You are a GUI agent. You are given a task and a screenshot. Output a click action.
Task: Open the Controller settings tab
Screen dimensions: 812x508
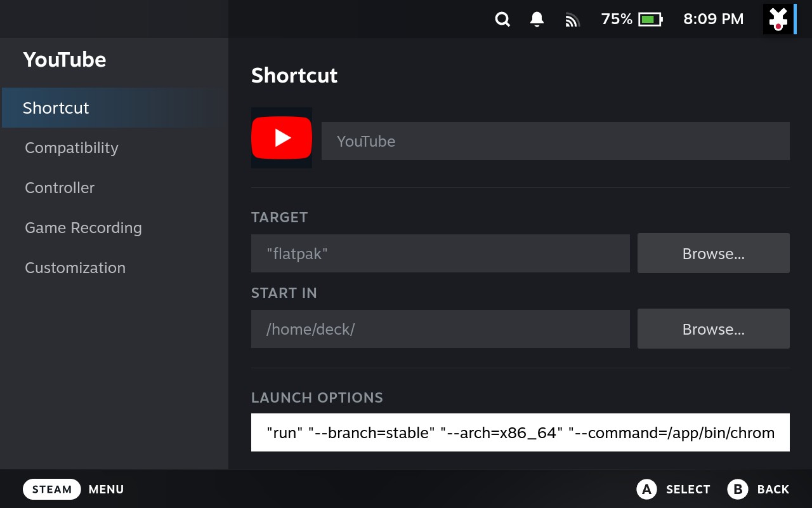(114, 188)
